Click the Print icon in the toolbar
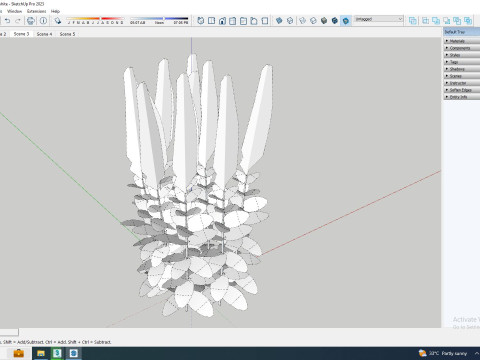Image resolution: width=480 pixels, height=360 pixels. (x=31, y=21)
